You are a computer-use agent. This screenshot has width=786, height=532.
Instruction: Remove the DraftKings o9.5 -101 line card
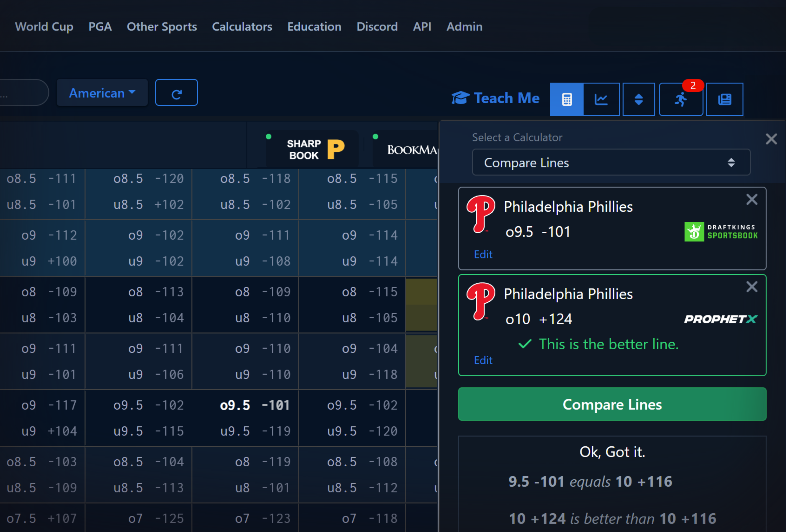point(752,199)
